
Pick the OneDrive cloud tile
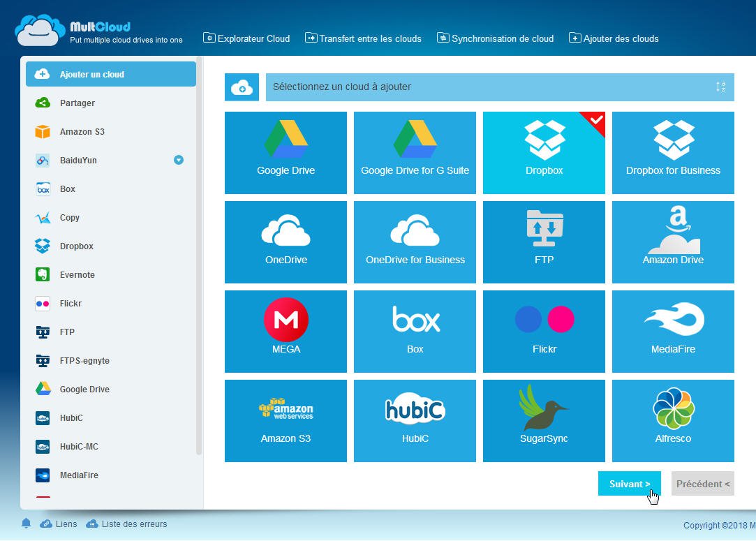286,242
